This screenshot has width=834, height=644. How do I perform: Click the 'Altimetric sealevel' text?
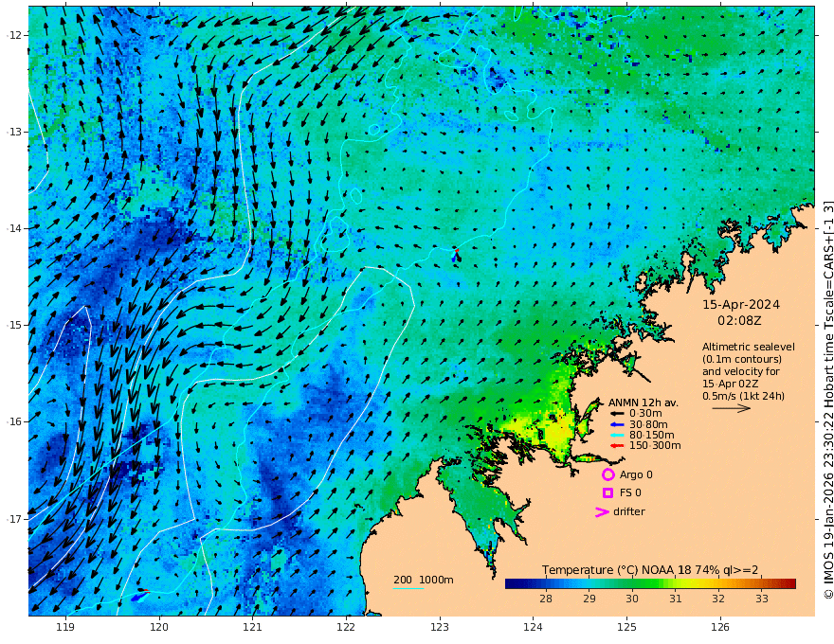coord(749,347)
